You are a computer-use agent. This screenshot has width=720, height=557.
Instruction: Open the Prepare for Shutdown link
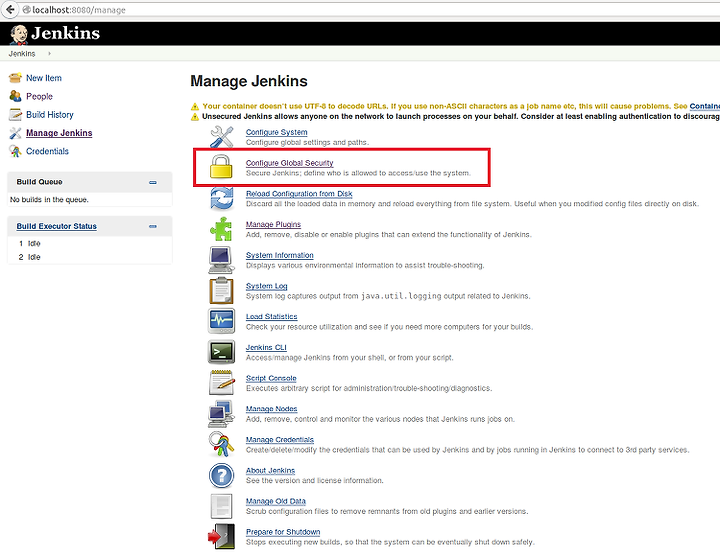point(283,532)
